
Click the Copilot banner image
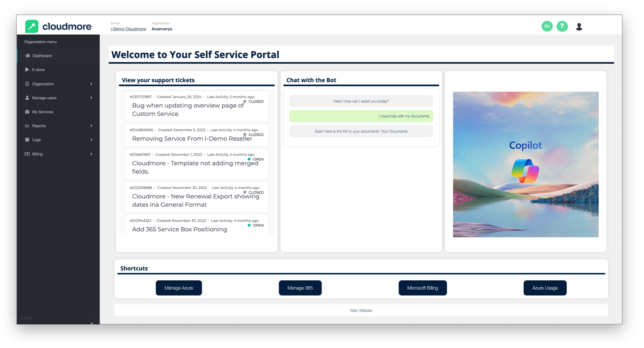[526, 164]
